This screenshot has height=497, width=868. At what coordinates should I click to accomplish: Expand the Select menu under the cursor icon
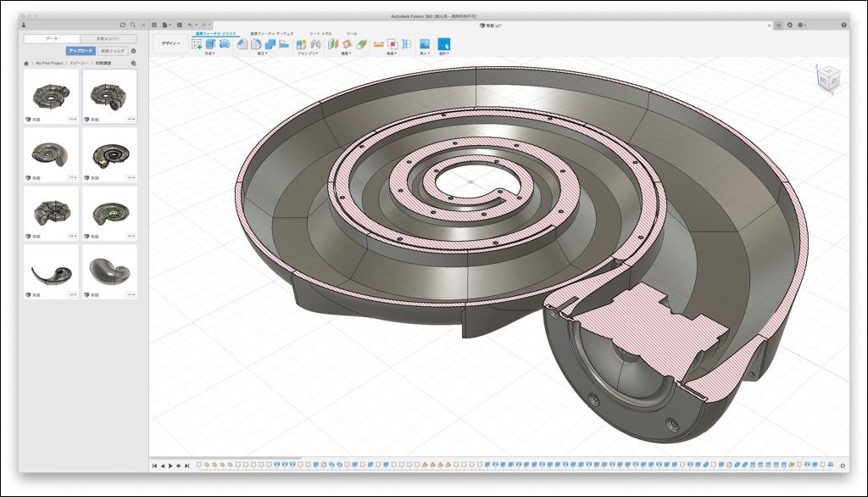pos(443,53)
